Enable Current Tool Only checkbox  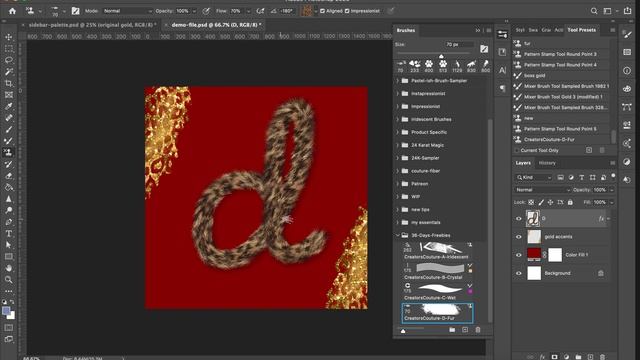517,151
